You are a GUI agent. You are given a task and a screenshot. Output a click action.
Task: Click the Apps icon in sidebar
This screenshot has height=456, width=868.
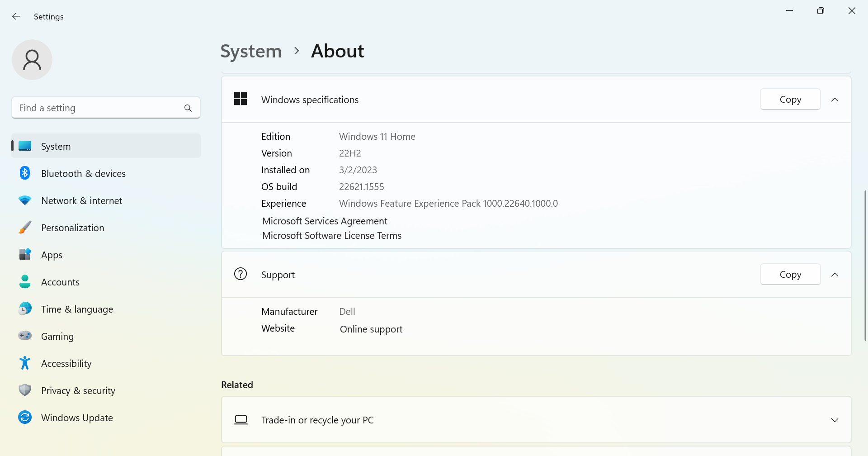(25, 254)
